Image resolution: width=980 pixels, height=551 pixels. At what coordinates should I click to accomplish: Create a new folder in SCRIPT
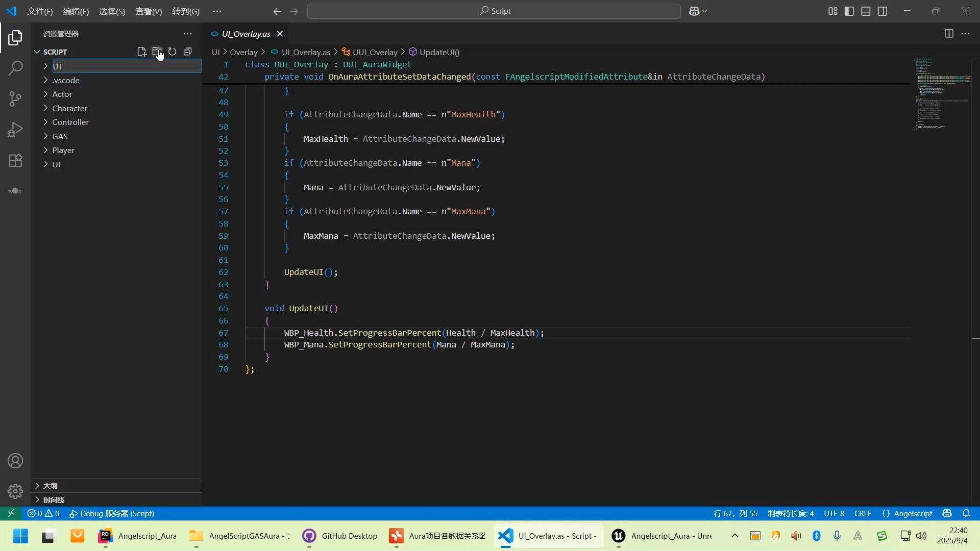[x=157, y=52]
